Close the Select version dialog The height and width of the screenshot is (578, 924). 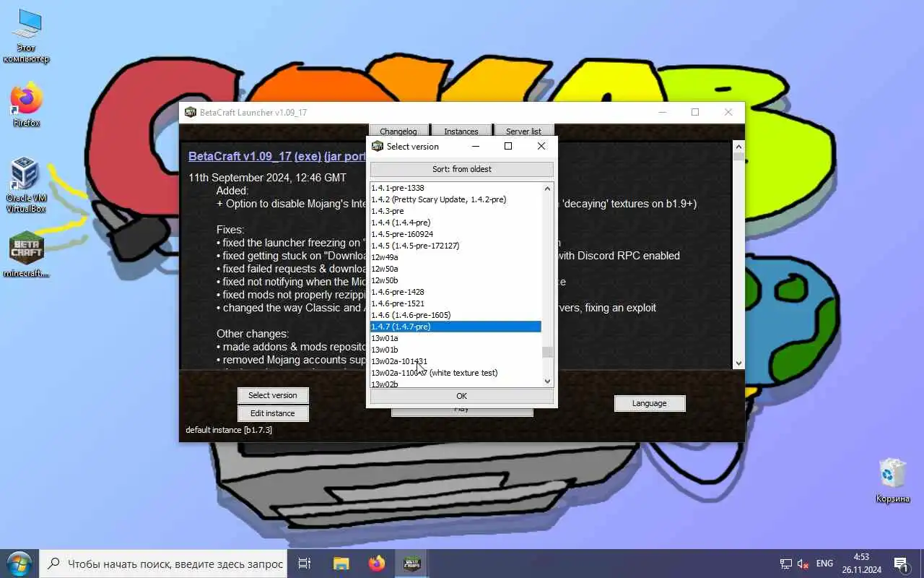click(x=541, y=146)
